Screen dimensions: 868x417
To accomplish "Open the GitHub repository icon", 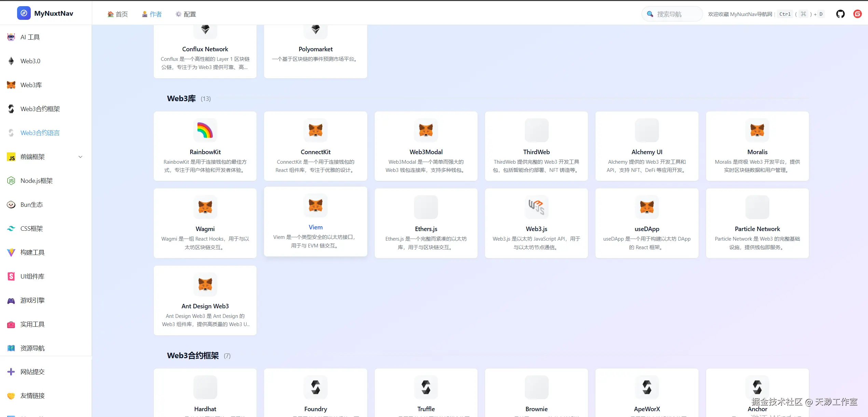I will coord(840,14).
